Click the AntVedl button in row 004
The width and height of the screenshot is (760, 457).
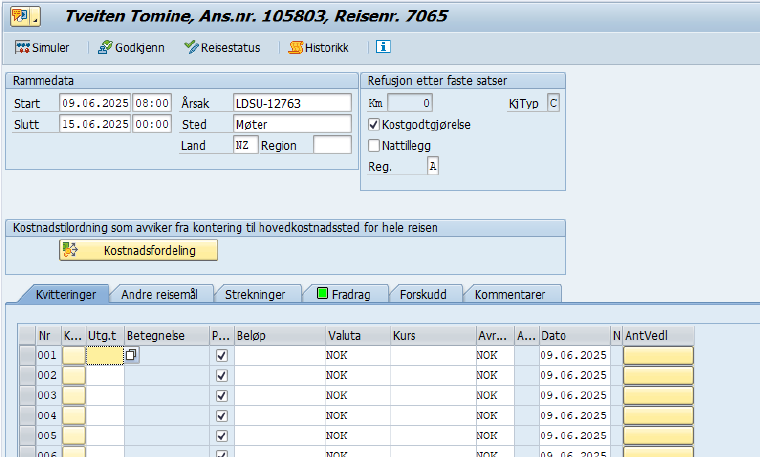[658, 416]
